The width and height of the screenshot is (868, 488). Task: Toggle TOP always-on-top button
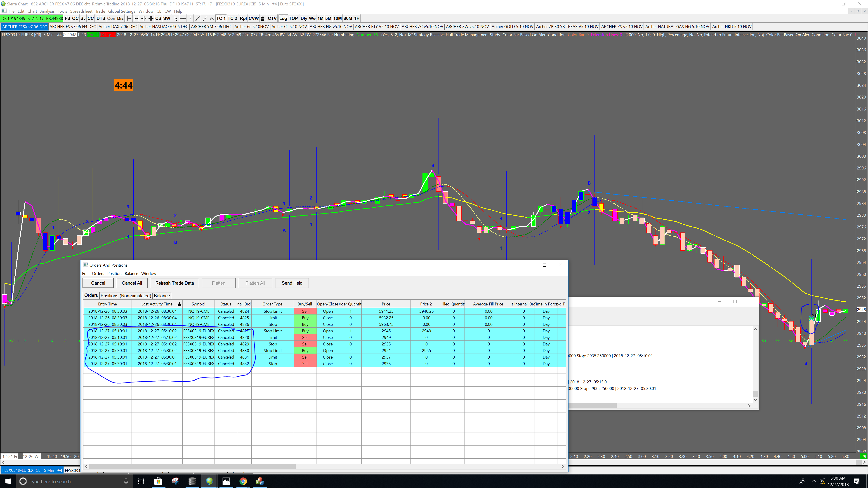pos(293,19)
